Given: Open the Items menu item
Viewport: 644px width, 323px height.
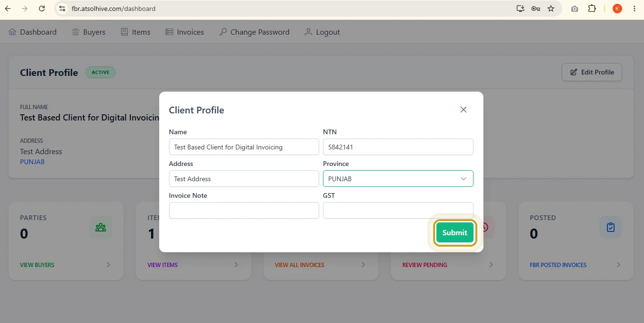Looking at the screenshot, I should pyautogui.click(x=135, y=32).
